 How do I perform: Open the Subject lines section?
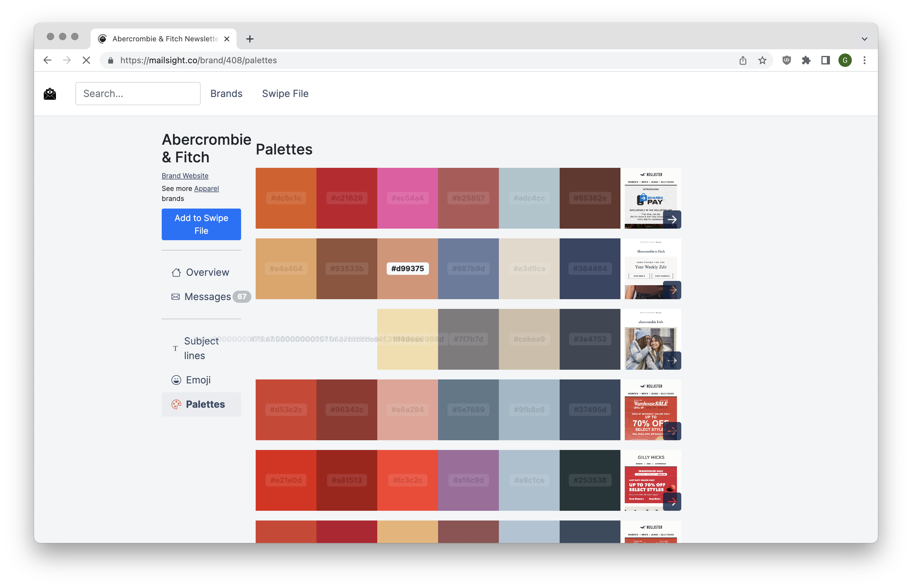(201, 348)
